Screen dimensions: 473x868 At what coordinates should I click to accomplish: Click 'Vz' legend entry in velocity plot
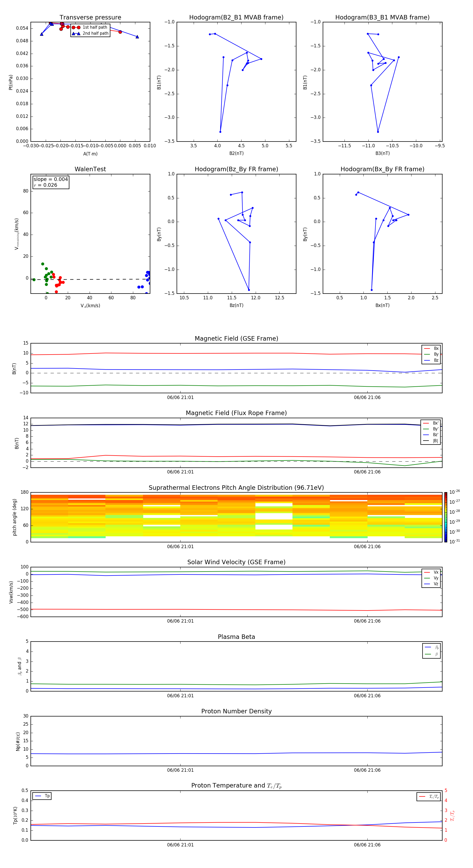(431, 584)
